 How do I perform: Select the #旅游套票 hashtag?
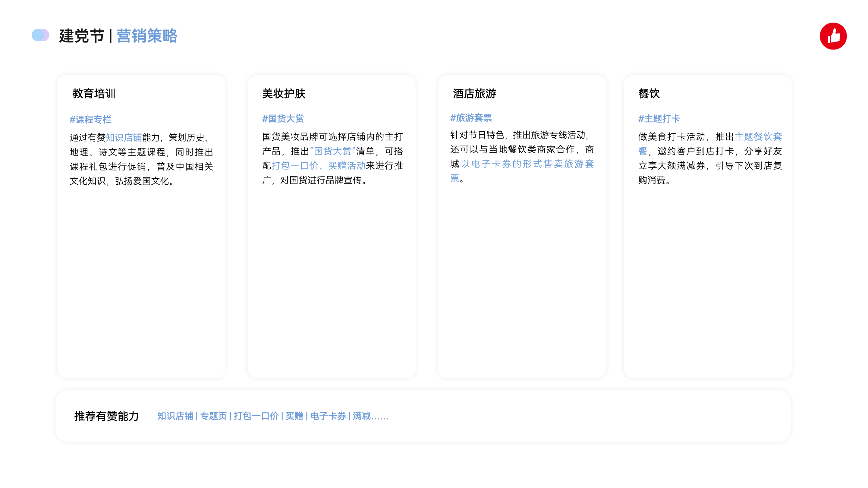point(471,118)
